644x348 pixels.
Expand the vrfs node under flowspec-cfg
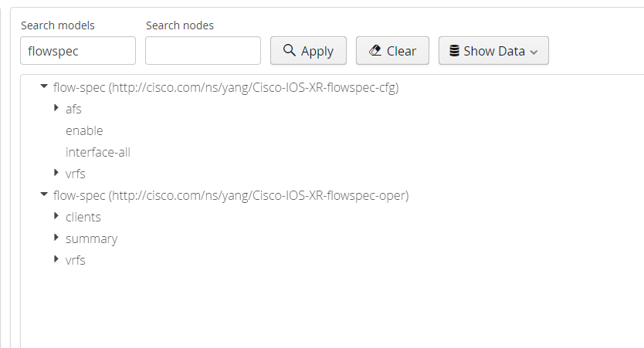click(x=56, y=173)
